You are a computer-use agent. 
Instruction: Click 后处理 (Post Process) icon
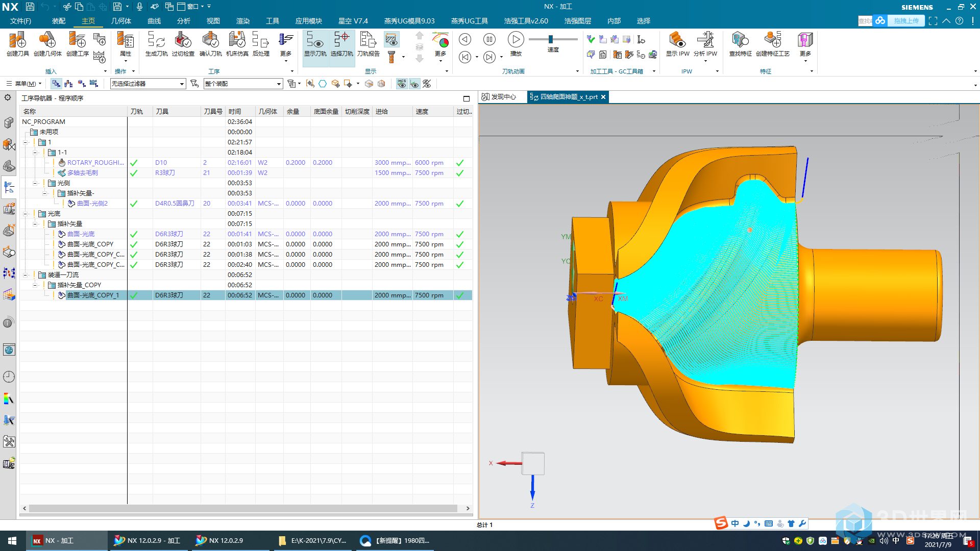click(x=261, y=44)
